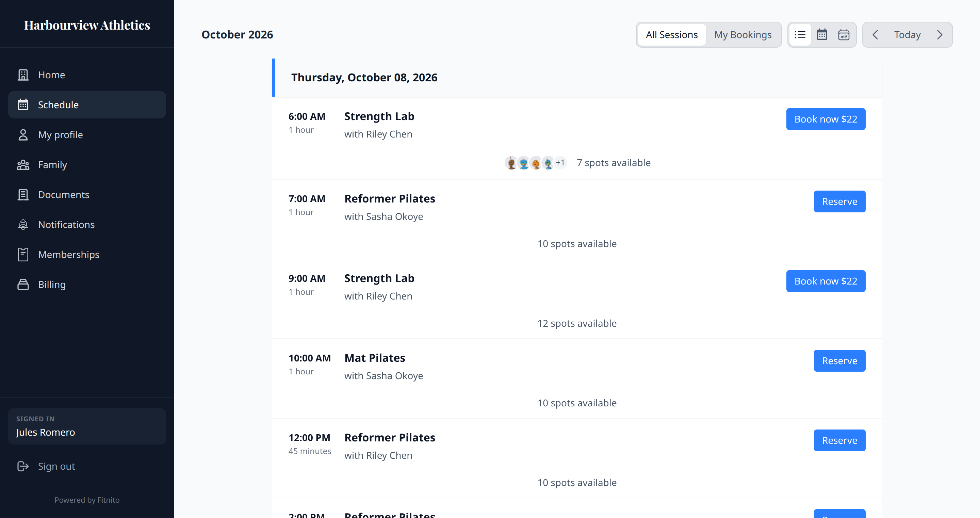Open Family page via people icon

click(x=23, y=165)
